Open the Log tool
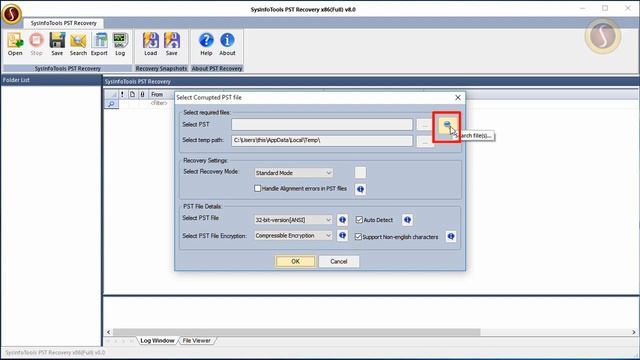Viewport: 640px width, 360px height. point(120,44)
